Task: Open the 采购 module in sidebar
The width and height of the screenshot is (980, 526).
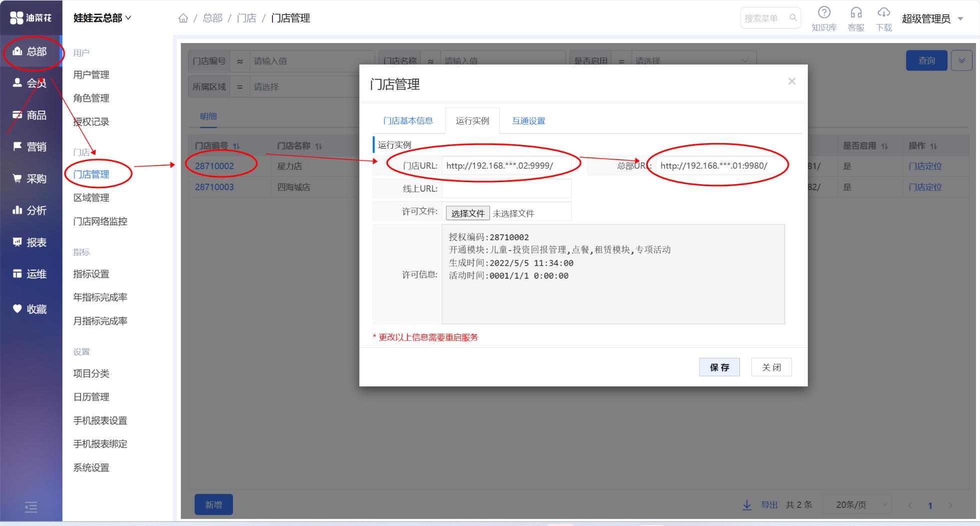Action: click(30, 179)
